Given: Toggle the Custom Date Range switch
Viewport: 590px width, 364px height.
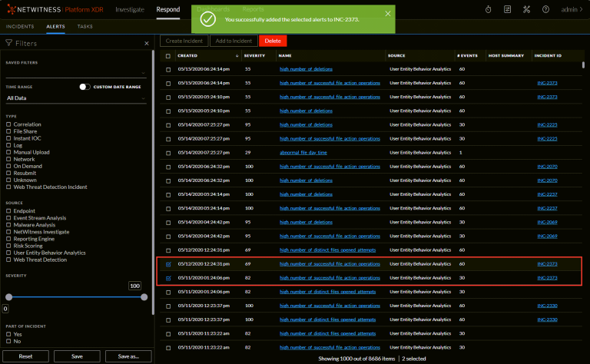Looking at the screenshot, I should [x=85, y=87].
